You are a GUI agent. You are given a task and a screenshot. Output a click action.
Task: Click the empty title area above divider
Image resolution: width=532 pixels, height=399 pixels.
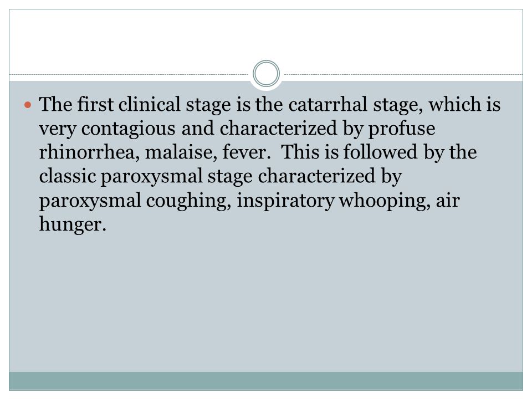click(266, 37)
